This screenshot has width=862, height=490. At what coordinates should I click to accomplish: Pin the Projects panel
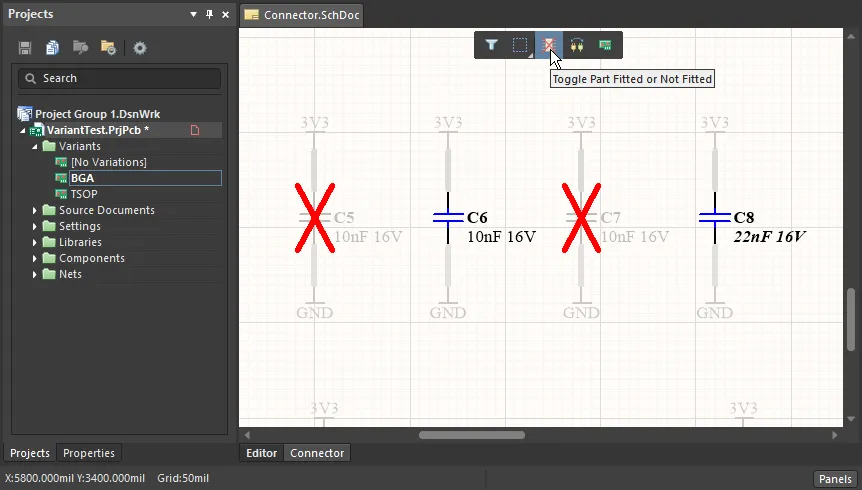[x=209, y=14]
